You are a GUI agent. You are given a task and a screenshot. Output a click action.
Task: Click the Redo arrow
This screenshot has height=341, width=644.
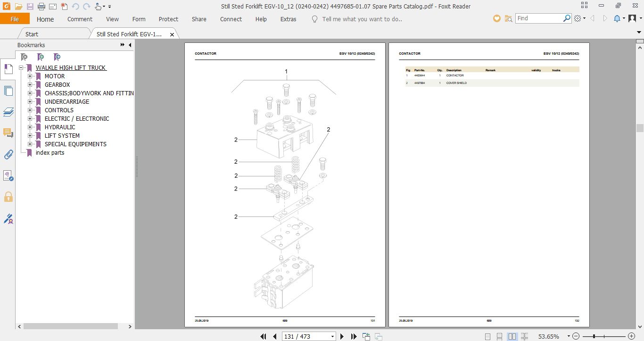point(86,7)
